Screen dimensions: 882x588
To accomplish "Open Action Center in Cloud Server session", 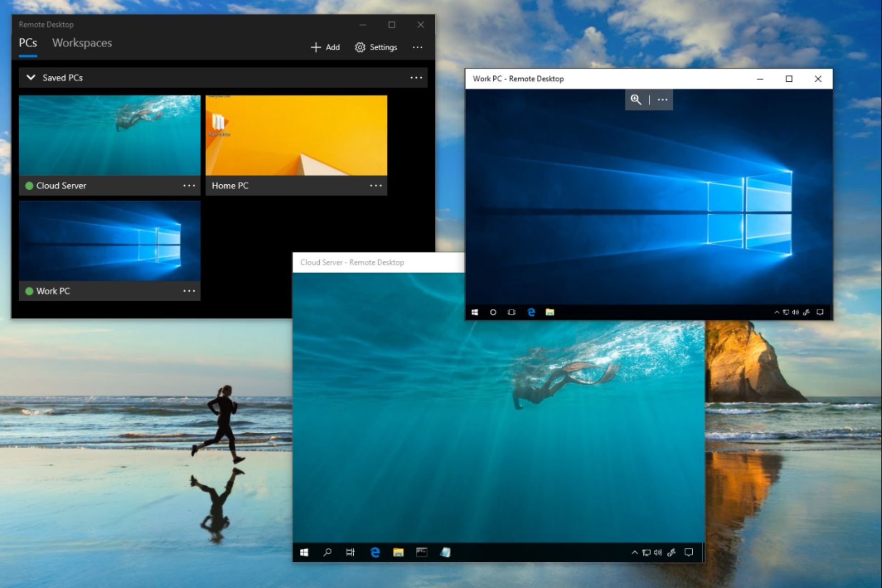I will click(689, 553).
